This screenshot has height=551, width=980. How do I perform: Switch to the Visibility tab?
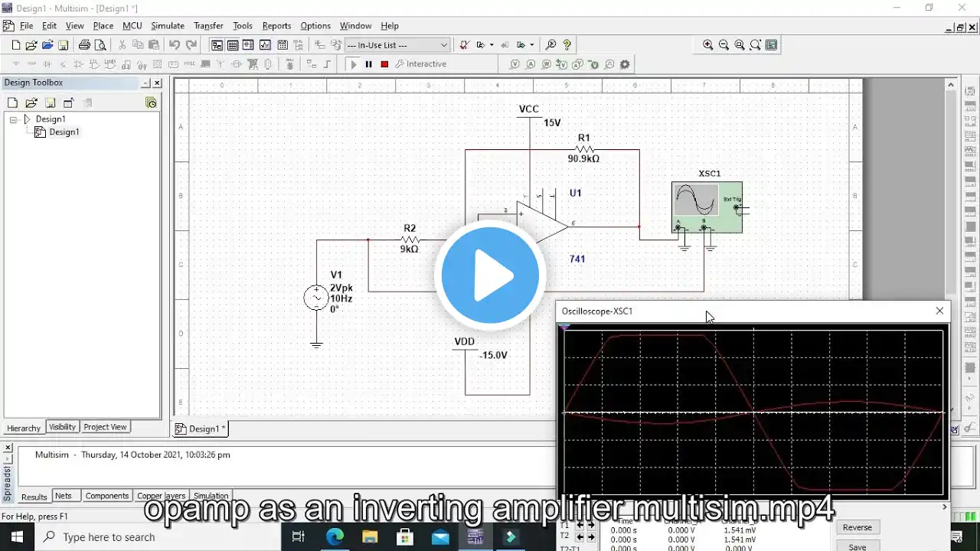point(62,427)
